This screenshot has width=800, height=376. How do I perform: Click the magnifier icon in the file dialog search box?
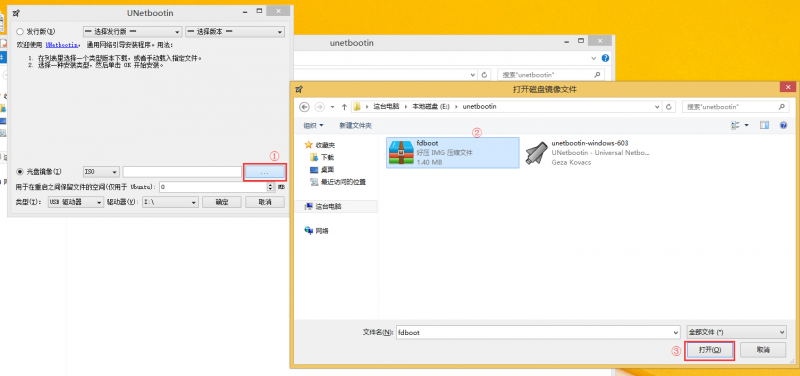click(x=781, y=107)
